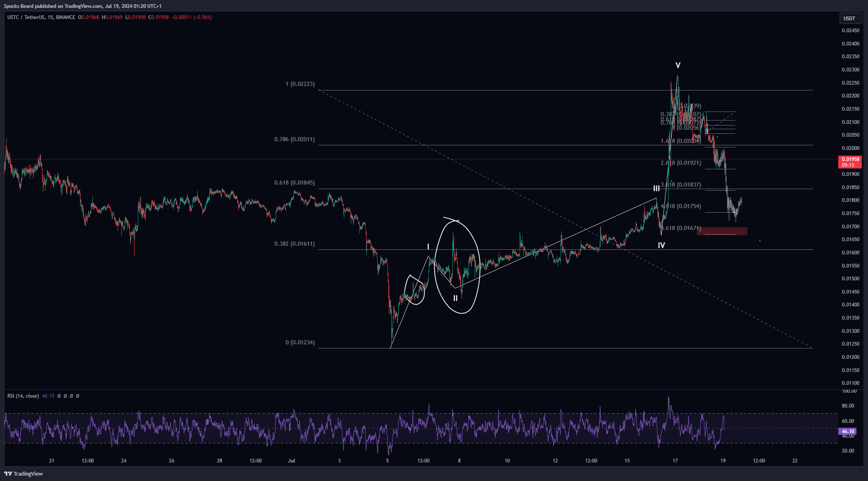
Task: Select the wave I label
Action: coord(428,246)
